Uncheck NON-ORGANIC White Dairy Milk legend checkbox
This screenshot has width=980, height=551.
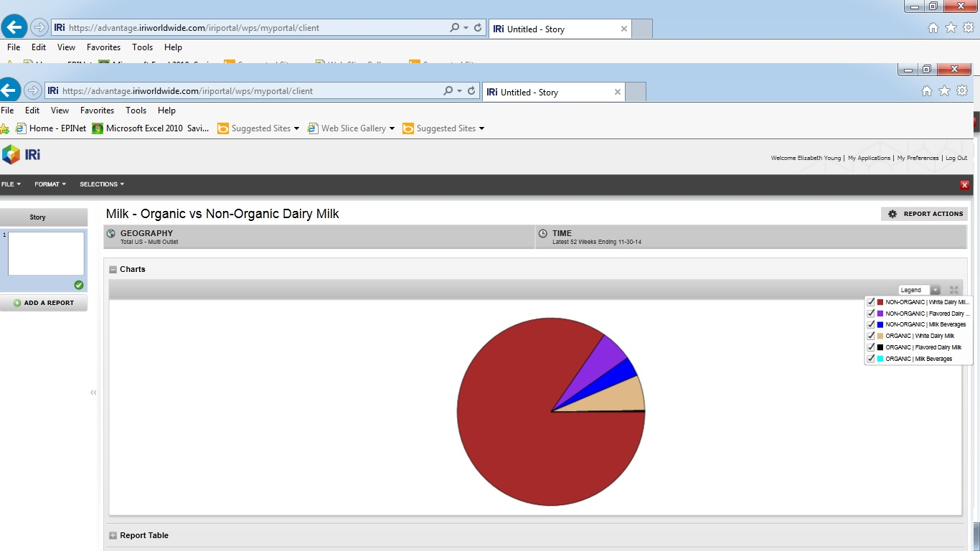pos(871,302)
